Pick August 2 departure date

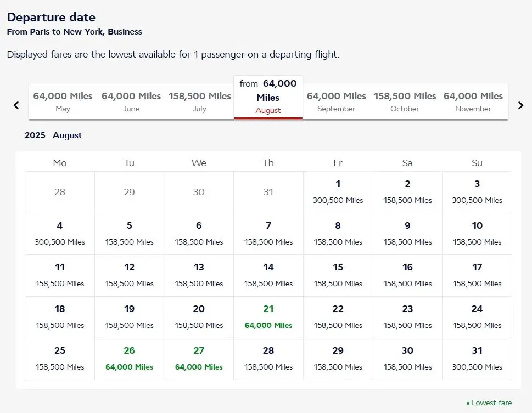point(407,192)
